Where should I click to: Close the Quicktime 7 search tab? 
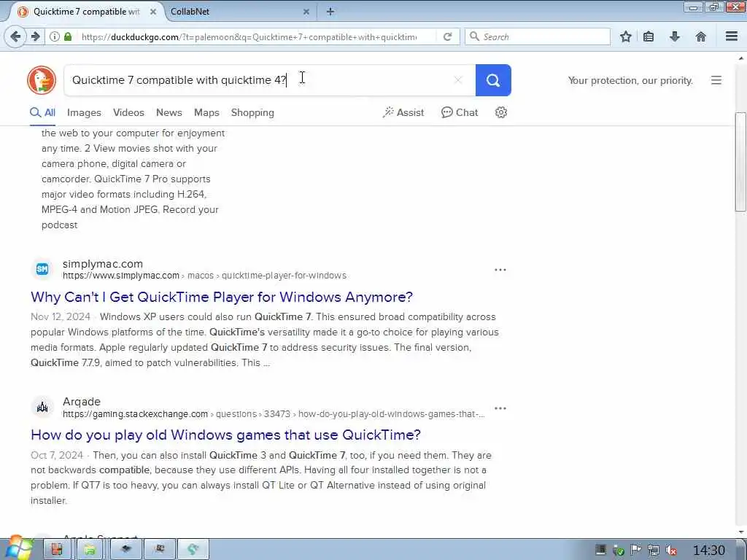pyautogui.click(x=153, y=12)
